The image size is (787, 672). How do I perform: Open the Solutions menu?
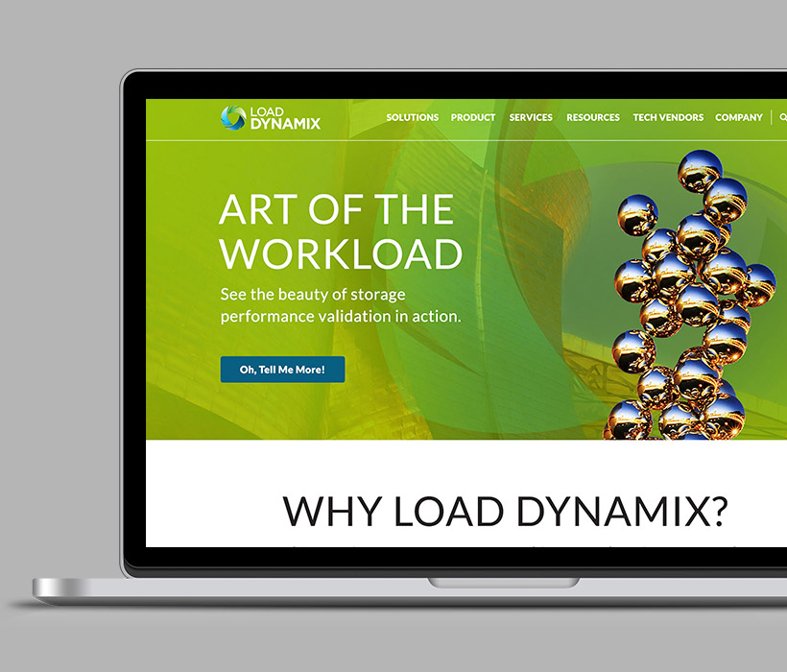(x=412, y=117)
